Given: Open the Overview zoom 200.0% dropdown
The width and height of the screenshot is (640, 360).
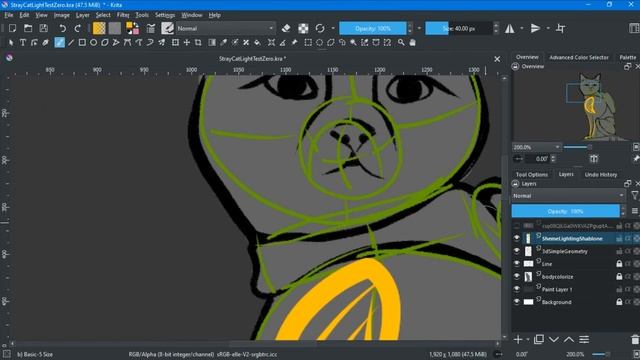Looking at the screenshot, I should coord(536,147).
